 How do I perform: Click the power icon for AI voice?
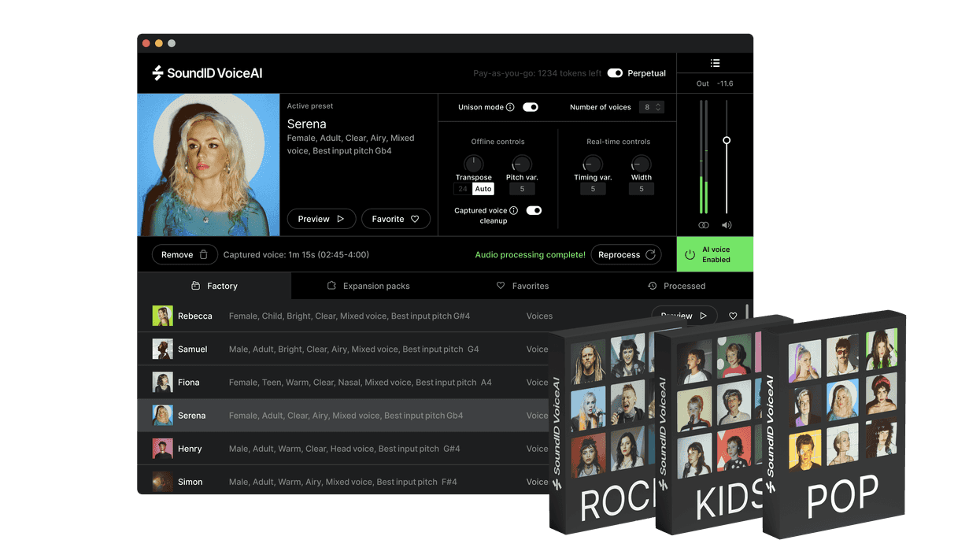point(690,255)
